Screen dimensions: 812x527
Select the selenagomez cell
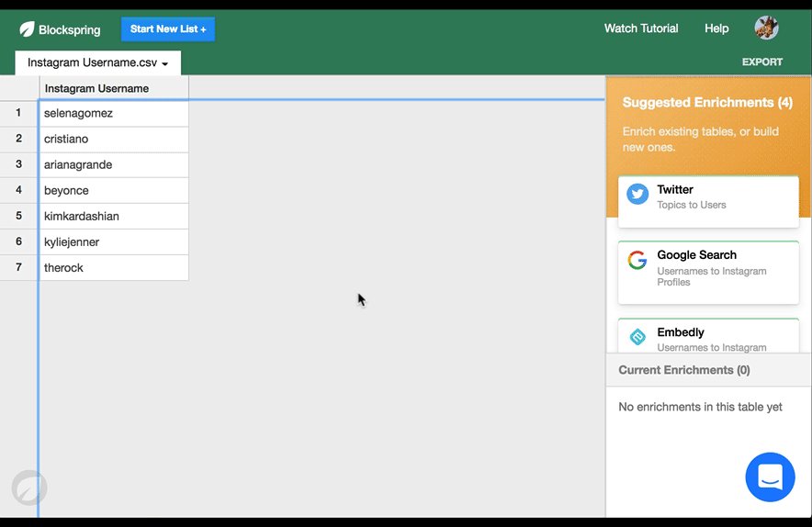114,113
